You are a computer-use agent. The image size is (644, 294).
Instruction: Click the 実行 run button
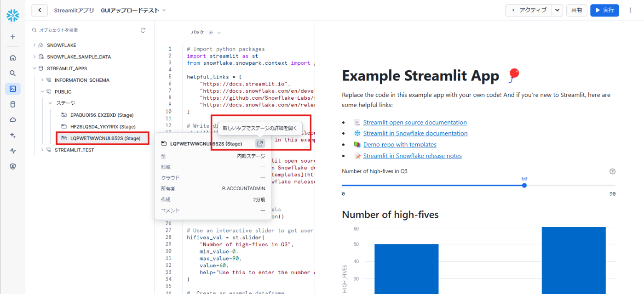(604, 10)
